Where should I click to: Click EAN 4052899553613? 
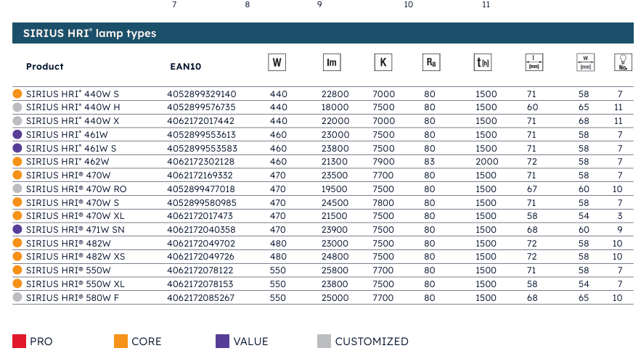[201, 135]
